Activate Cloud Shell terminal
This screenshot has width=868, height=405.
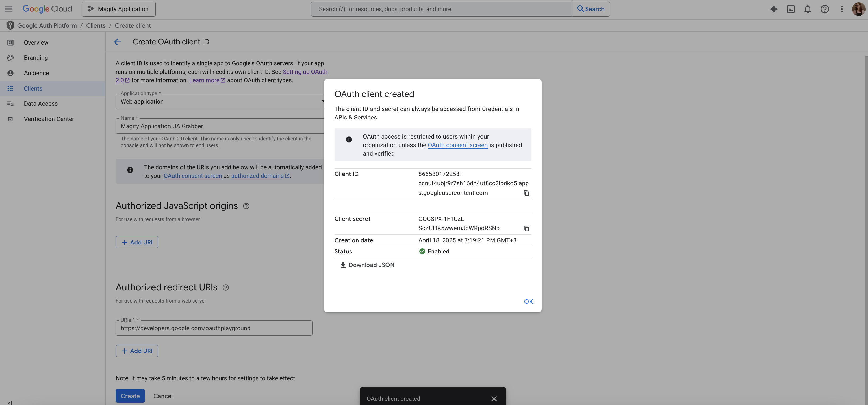point(791,9)
